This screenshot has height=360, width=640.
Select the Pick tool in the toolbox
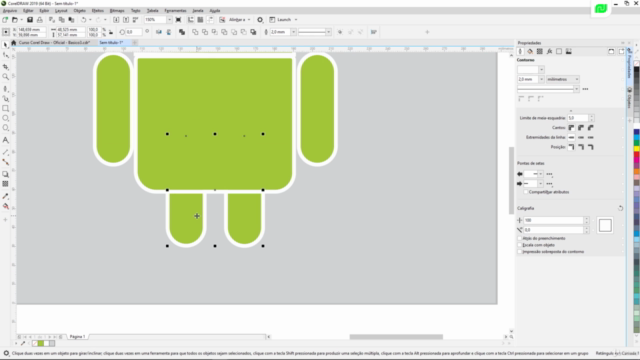coord(5,45)
